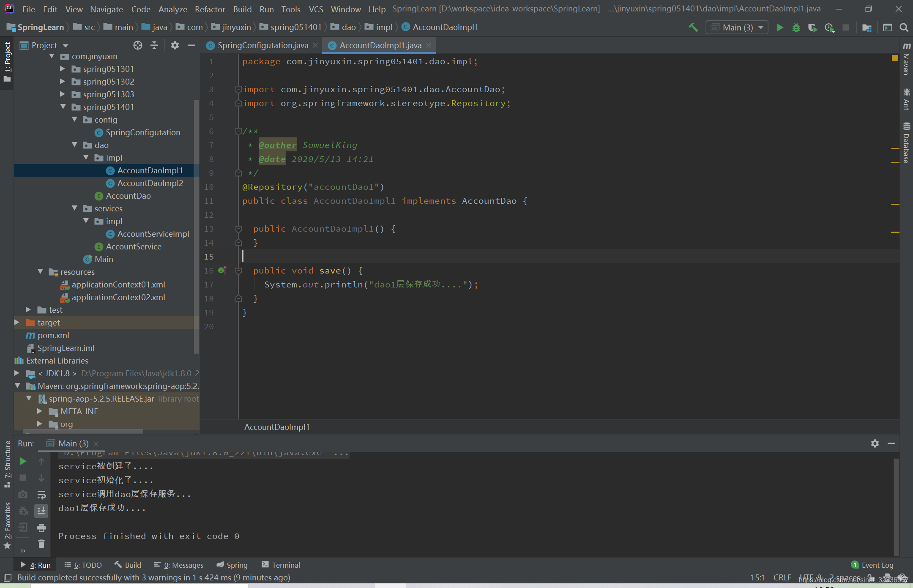Open the Analyze menu

click(172, 9)
